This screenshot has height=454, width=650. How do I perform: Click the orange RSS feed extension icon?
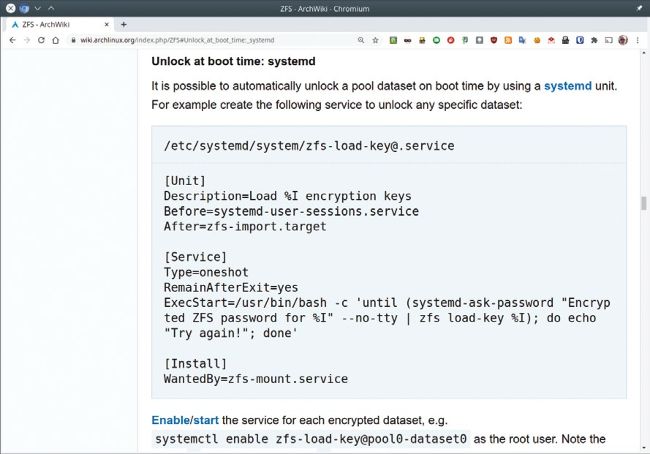coord(508,40)
